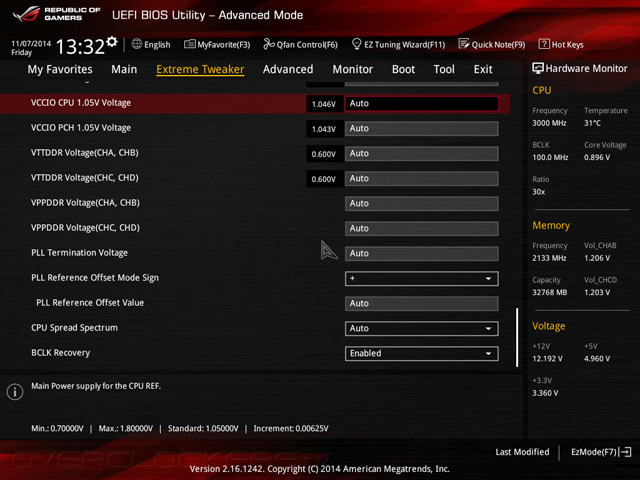Screen dimensions: 640x480
Task: Select the PLL Reference Offset Mode Sign label
Action: pyautogui.click(x=95, y=278)
